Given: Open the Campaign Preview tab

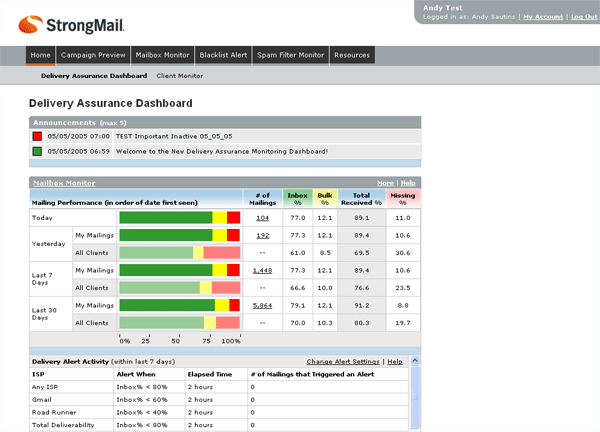Looking at the screenshot, I should (93, 55).
